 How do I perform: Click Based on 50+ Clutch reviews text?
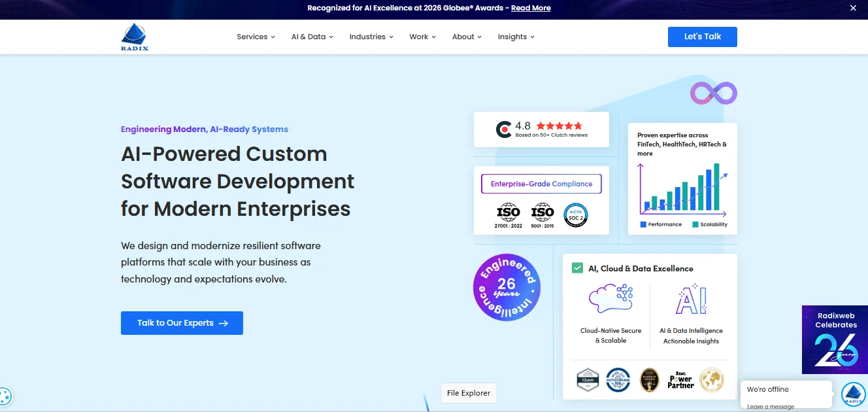(551, 135)
